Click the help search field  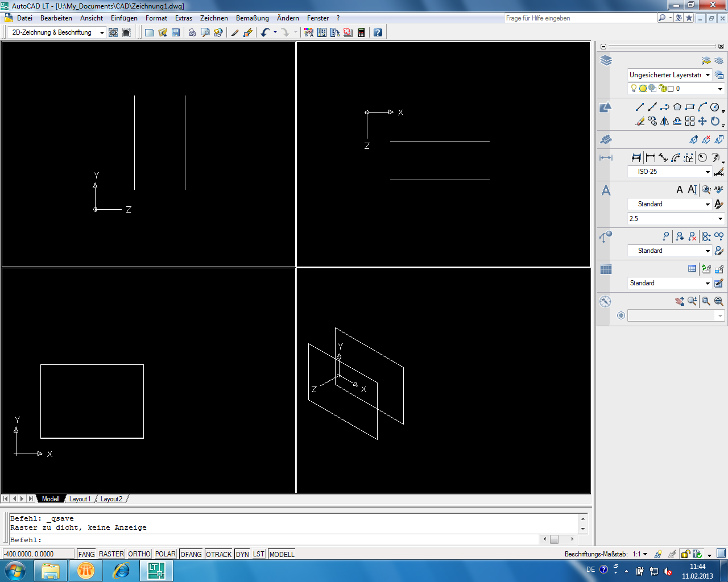pyautogui.click(x=580, y=18)
